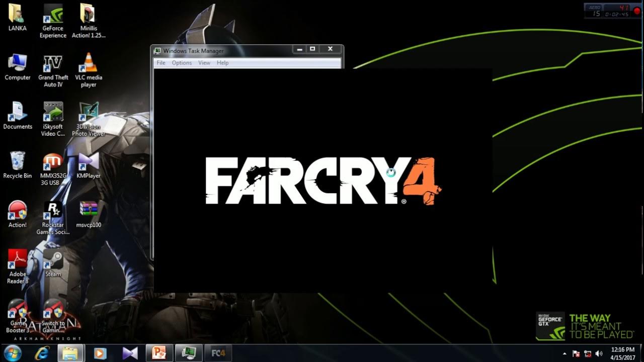Switch to Task Manager taskbar button
Screen dimensions: 644x362
click(x=189, y=353)
